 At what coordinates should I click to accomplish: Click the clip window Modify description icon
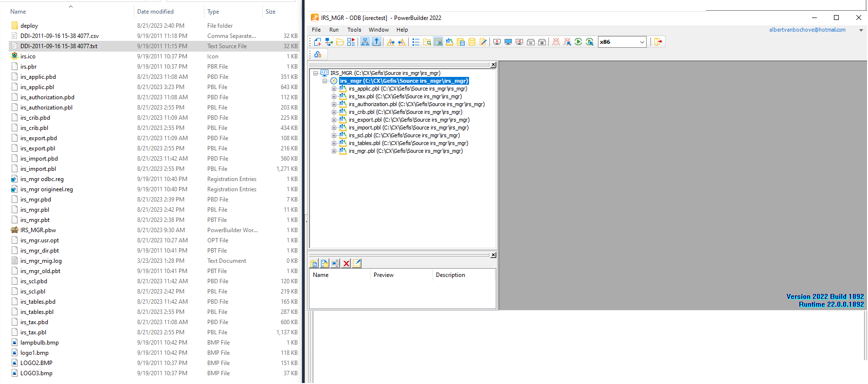point(357,263)
